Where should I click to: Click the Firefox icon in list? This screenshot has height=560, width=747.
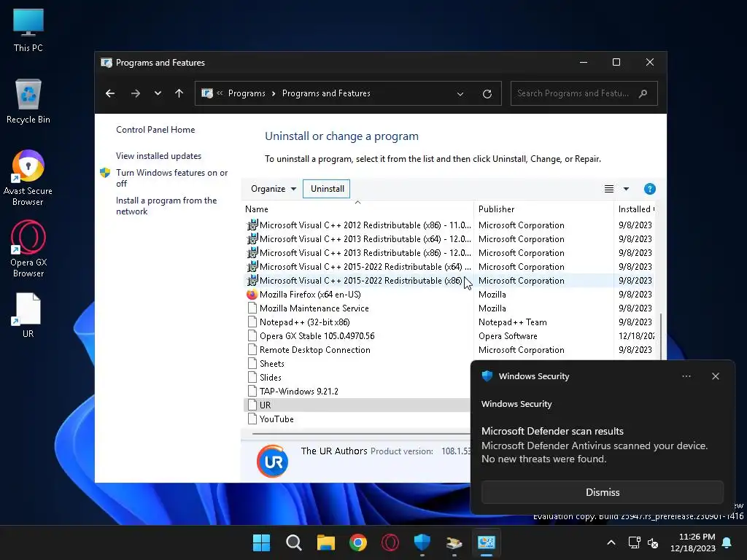[x=252, y=295]
